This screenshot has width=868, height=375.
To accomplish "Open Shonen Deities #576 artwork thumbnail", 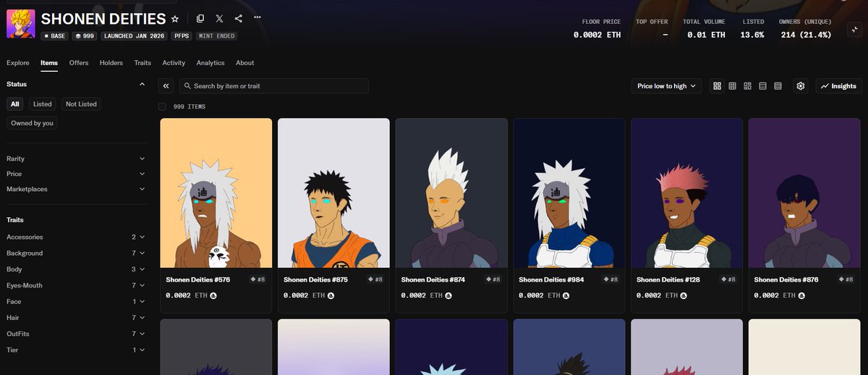I will click(216, 193).
